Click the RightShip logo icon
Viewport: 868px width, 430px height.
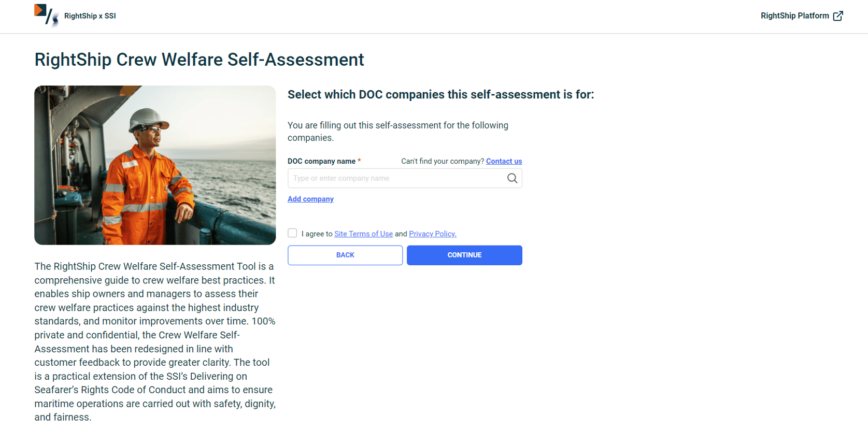tap(46, 15)
